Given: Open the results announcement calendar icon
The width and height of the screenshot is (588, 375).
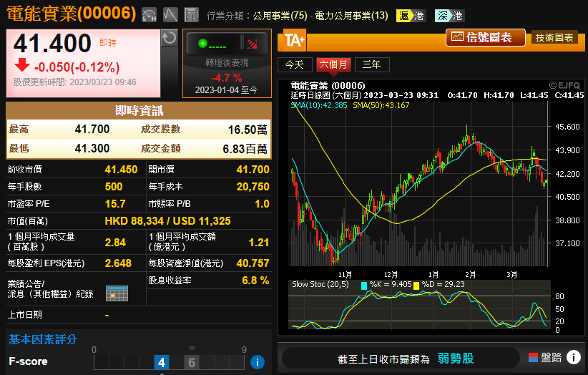Looking at the screenshot, I should click(117, 293).
